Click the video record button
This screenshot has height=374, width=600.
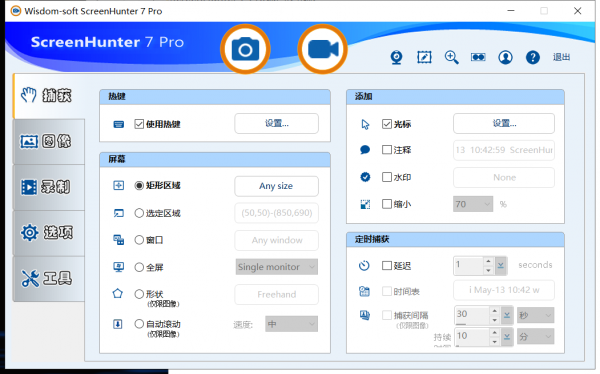pyautogui.click(x=323, y=49)
